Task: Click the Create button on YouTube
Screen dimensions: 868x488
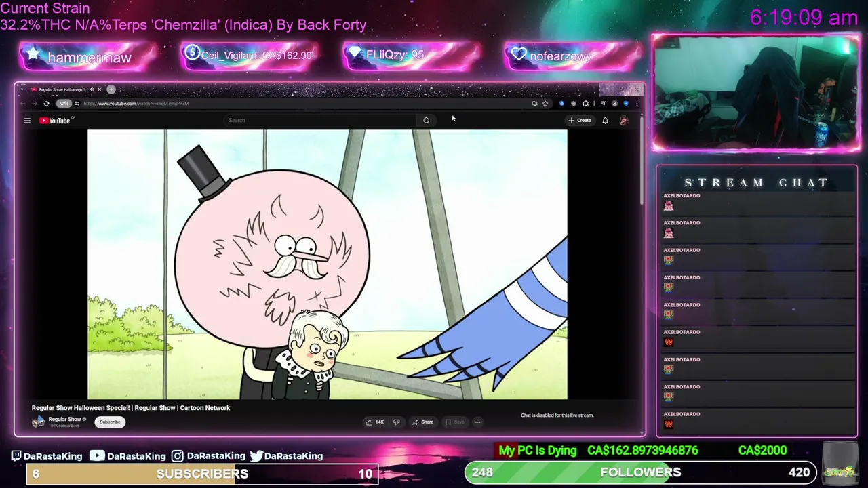Action: tap(580, 121)
